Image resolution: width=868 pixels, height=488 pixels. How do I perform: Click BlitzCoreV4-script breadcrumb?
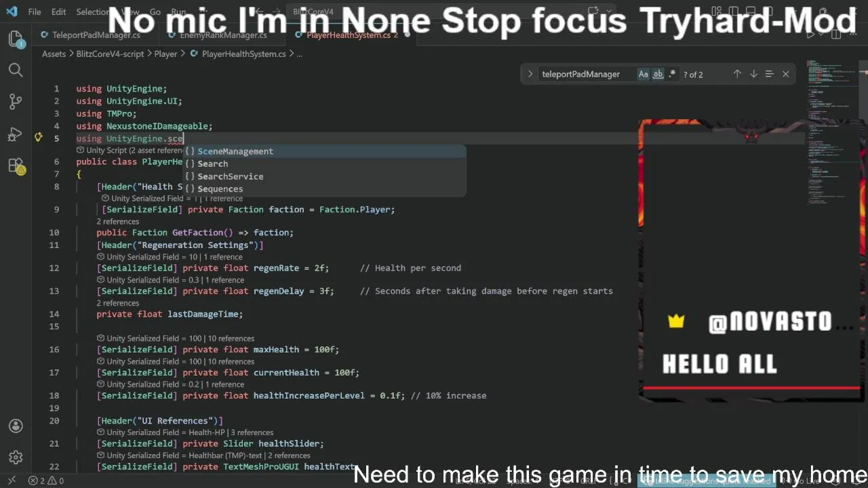pos(110,54)
